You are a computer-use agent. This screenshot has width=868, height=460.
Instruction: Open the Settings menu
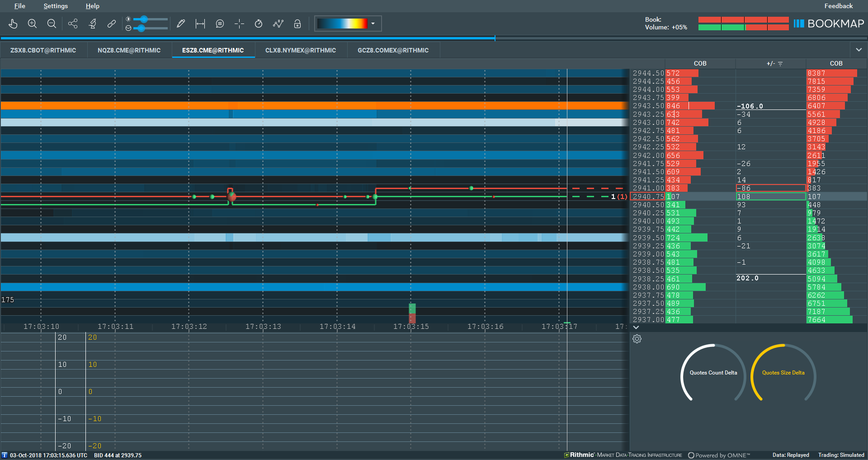(55, 6)
